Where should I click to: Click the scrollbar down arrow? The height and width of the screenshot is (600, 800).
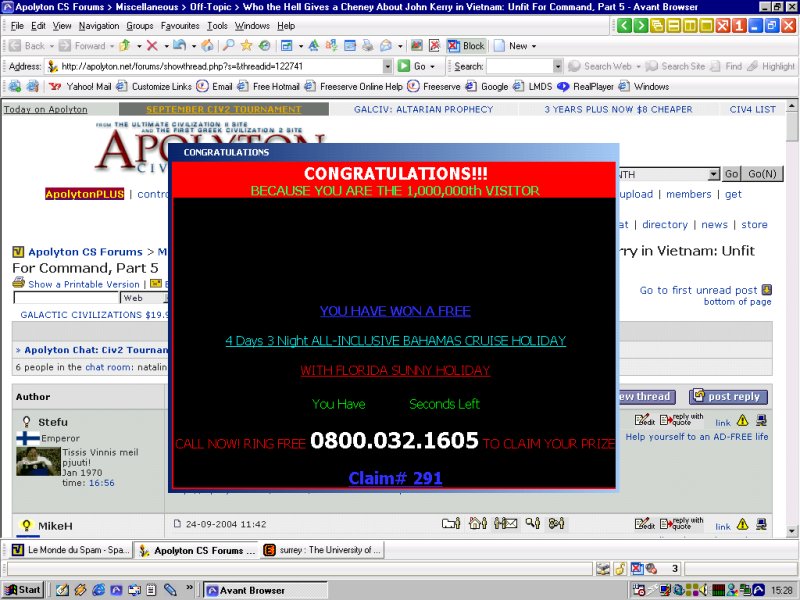792,531
